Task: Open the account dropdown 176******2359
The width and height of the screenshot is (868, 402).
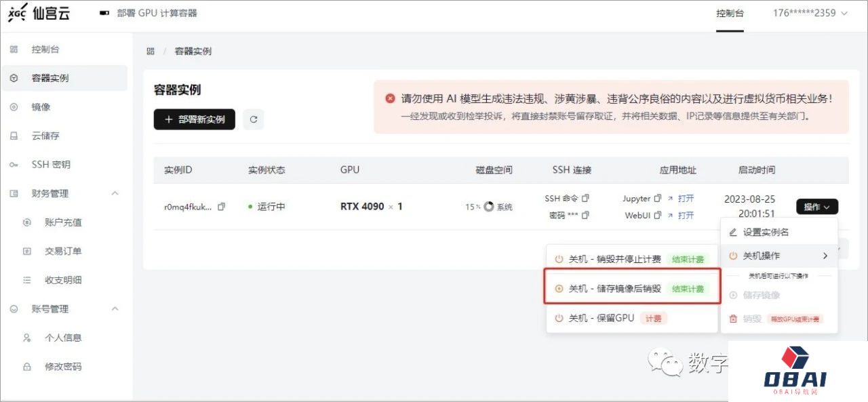Action: [x=810, y=13]
